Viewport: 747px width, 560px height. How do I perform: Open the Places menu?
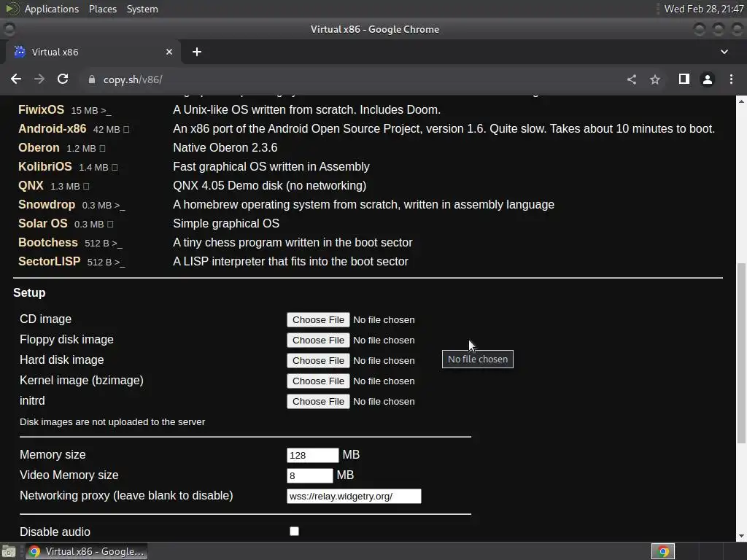(102, 9)
